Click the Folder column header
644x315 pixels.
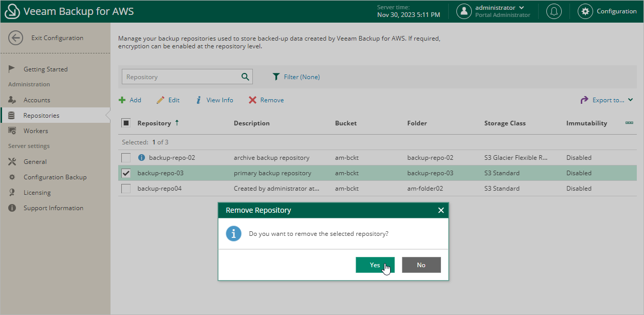417,123
